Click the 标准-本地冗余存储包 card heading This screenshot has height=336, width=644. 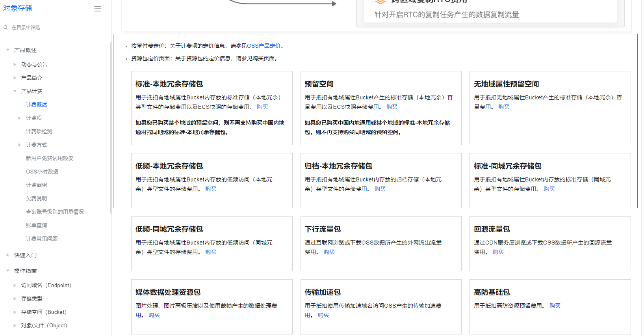(x=169, y=84)
